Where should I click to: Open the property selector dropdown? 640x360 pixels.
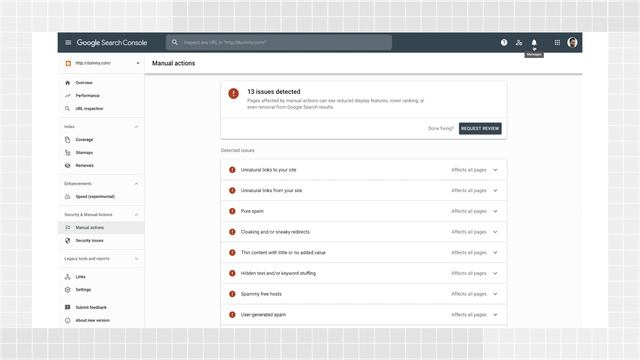point(102,63)
